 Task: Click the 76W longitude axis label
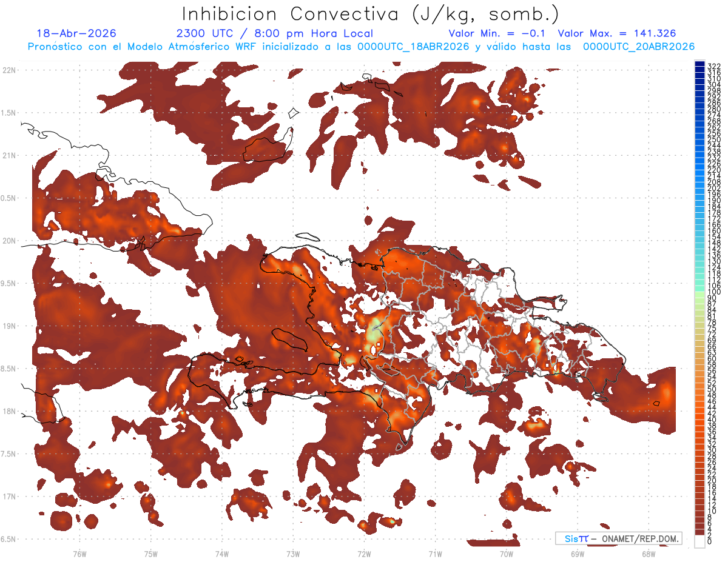(x=79, y=554)
